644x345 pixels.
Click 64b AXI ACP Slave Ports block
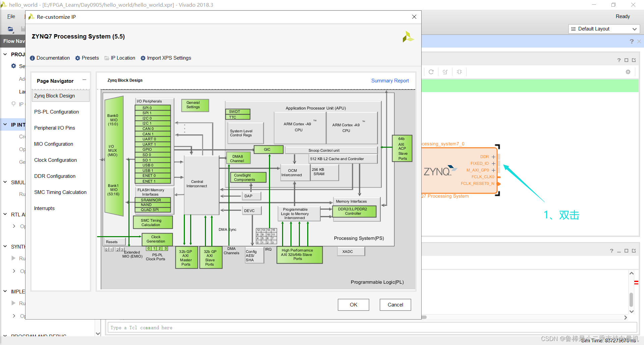pos(402,148)
